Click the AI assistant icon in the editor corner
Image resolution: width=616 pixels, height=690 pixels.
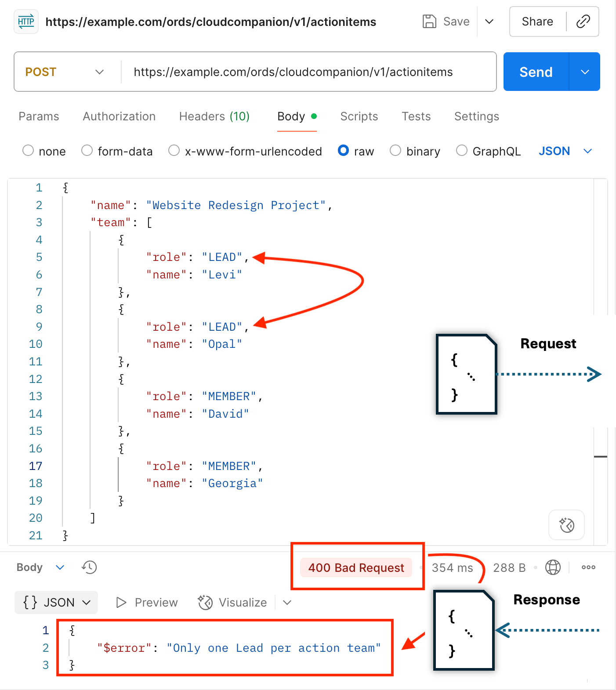(567, 525)
